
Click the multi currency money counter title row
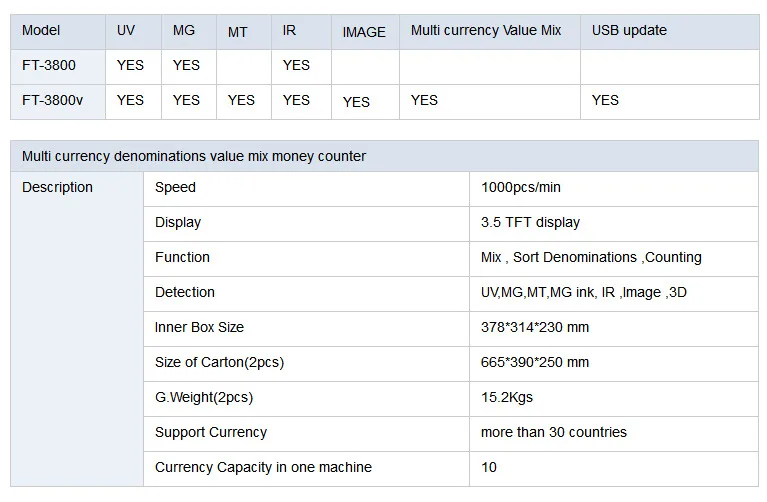384,156
